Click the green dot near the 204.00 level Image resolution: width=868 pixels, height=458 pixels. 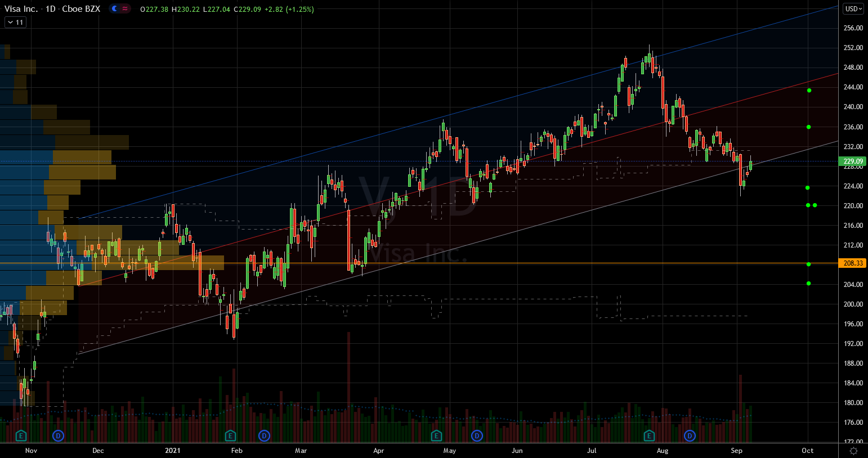click(809, 284)
